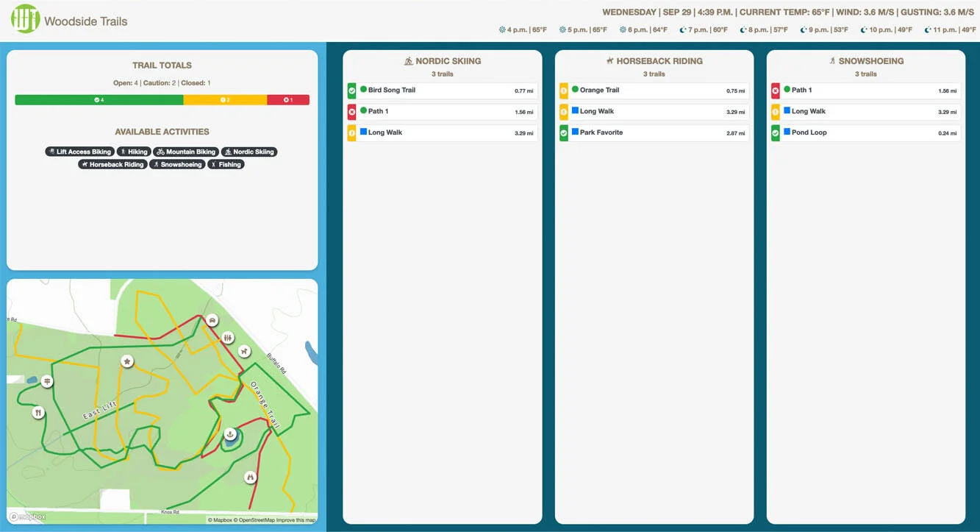980x532 pixels.
Task: Select the trail signpost marker on map
Action: click(48, 381)
